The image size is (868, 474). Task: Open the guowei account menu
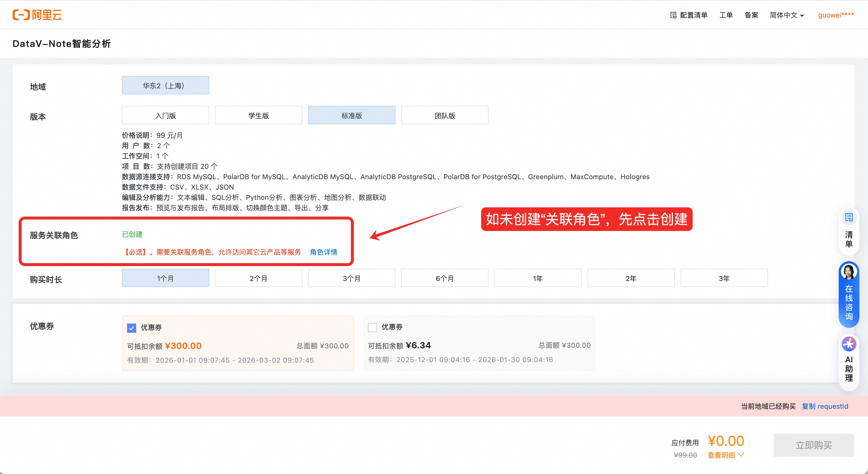pyautogui.click(x=836, y=15)
